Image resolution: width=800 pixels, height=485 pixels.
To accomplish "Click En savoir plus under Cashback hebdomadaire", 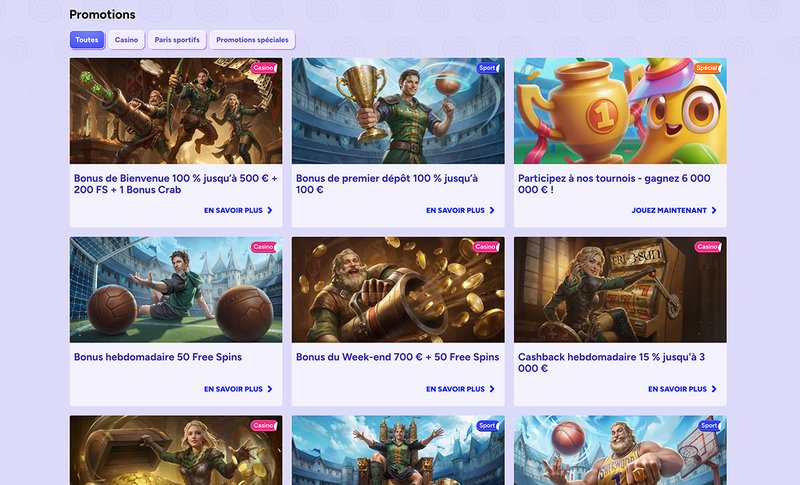I will 682,389.
